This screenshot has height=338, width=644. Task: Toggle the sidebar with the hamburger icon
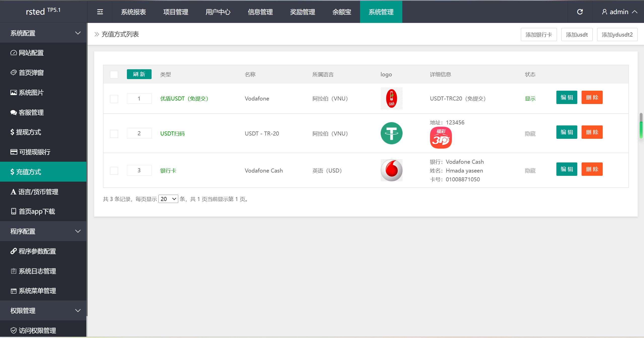click(x=100, y=12)
